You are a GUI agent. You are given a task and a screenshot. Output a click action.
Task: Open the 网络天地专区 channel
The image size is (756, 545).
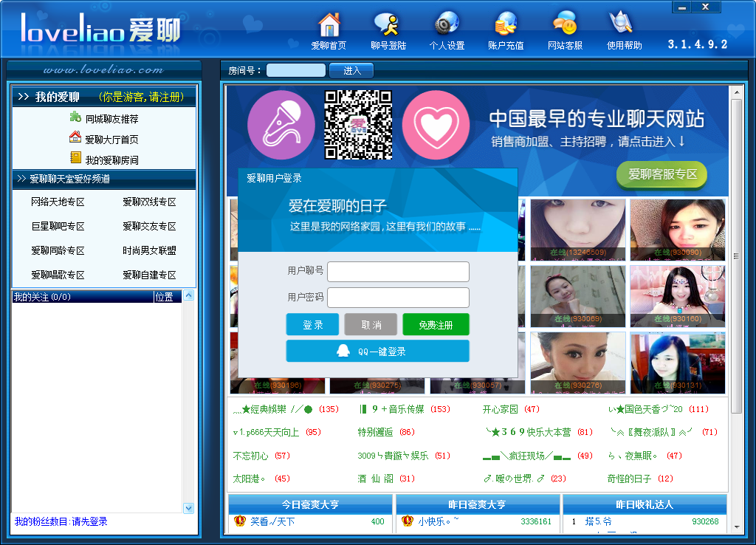(x=58, y=202)
